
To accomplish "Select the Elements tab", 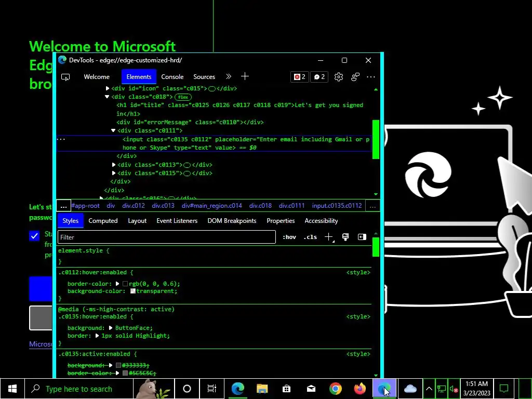I will [x=139, y=77].
